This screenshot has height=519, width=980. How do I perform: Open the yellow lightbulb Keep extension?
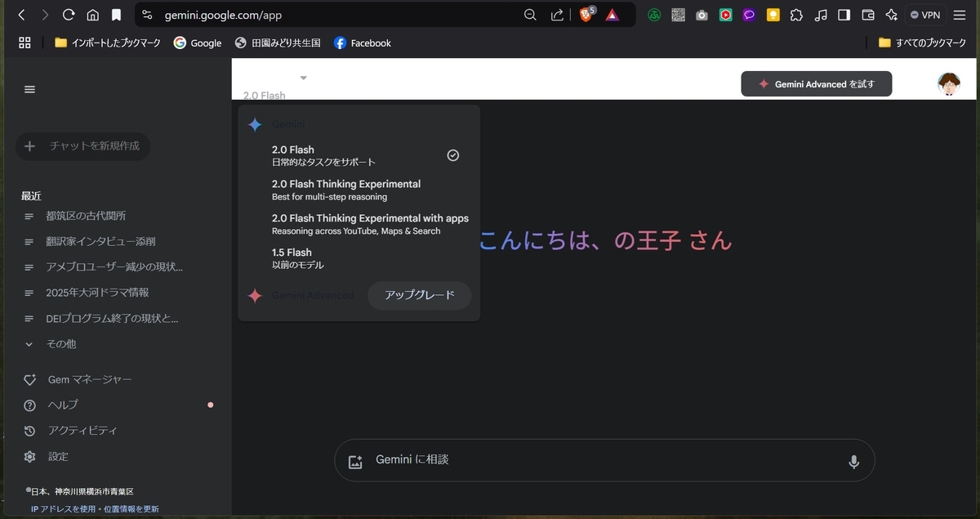point(773,15)
